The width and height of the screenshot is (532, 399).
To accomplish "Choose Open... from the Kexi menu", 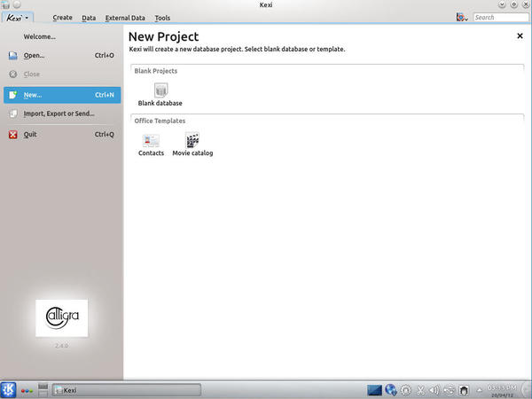I will (x=62, y=55).
